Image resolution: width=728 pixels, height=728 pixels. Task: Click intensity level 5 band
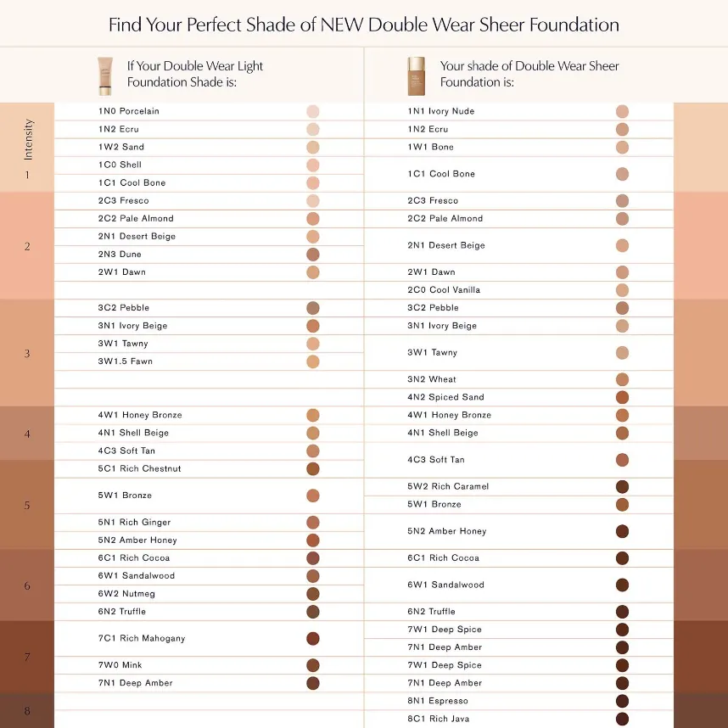[x=27, y=505]
